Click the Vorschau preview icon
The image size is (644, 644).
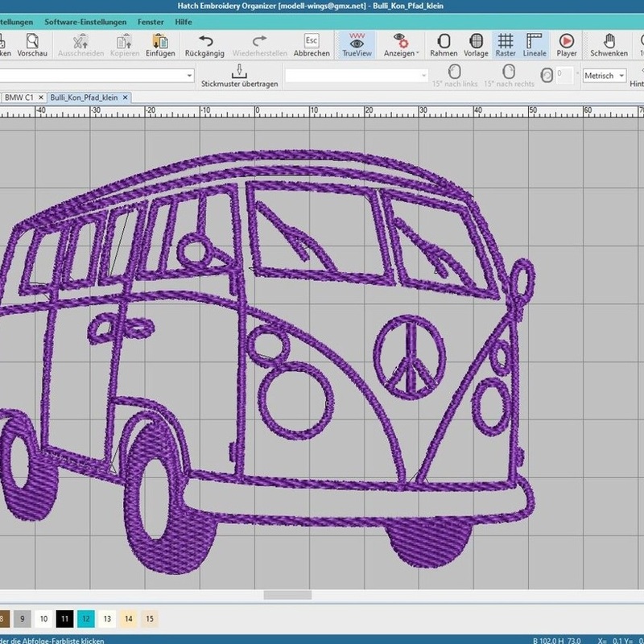pos(32,43)
